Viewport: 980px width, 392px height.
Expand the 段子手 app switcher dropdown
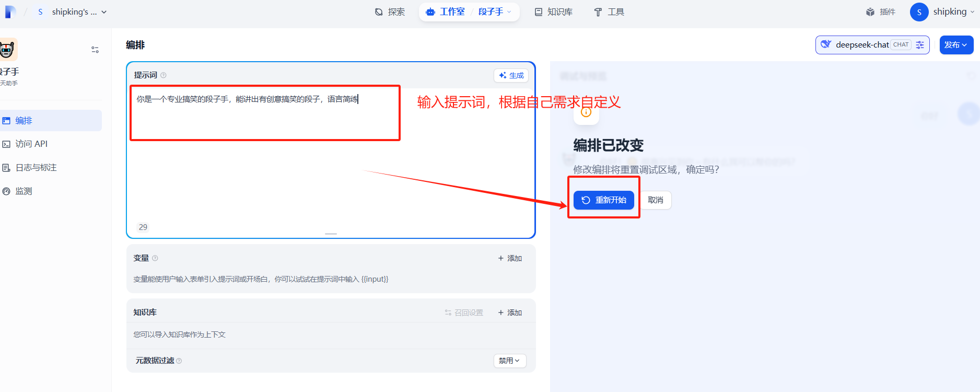[x=495, y=11]
